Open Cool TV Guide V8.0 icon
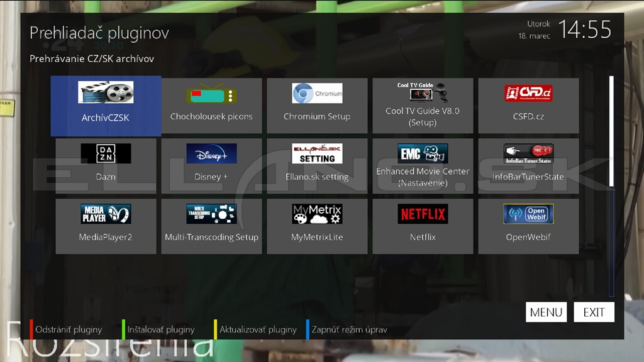 click(423, 92)
